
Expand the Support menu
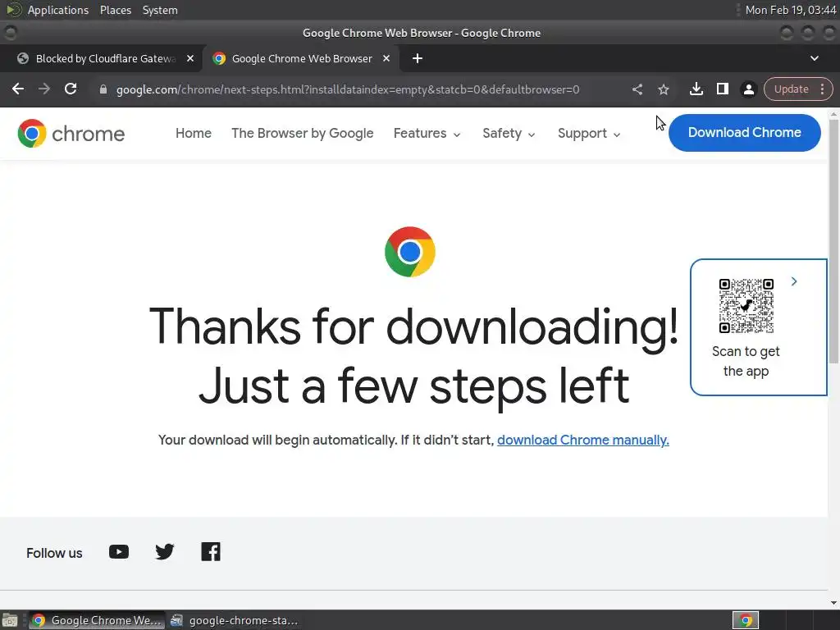[589, 133]
